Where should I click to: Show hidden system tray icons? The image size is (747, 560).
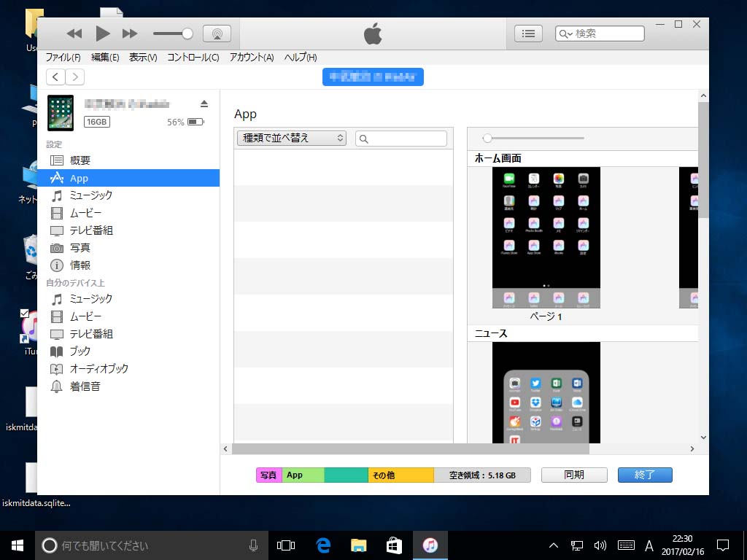pos(553,545)
